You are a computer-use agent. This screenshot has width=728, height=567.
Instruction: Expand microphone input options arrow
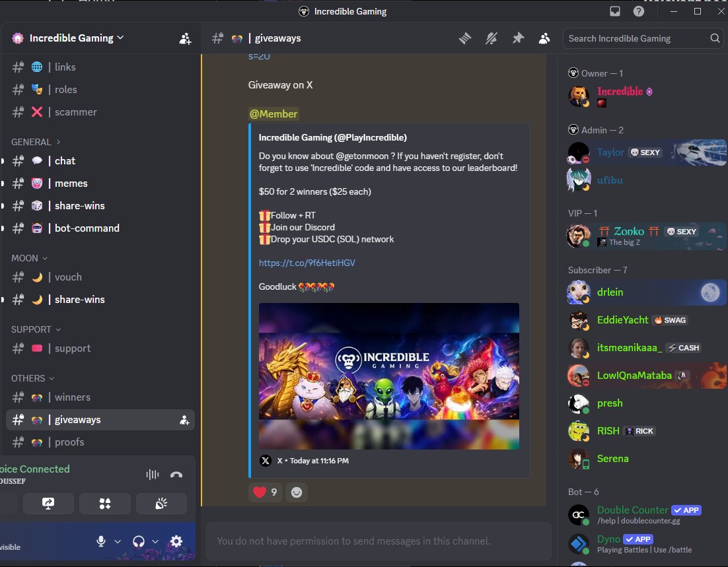(x=118, y=541)
